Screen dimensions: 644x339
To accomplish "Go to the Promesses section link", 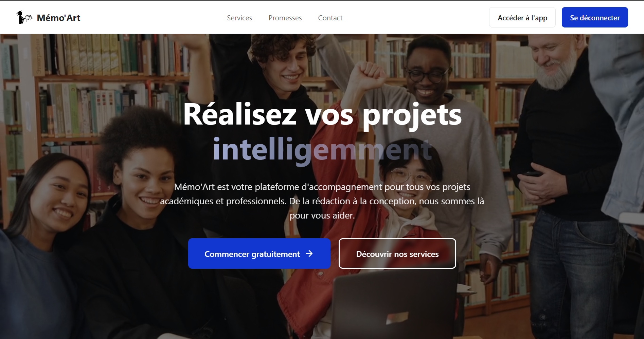I will [285, 18].
